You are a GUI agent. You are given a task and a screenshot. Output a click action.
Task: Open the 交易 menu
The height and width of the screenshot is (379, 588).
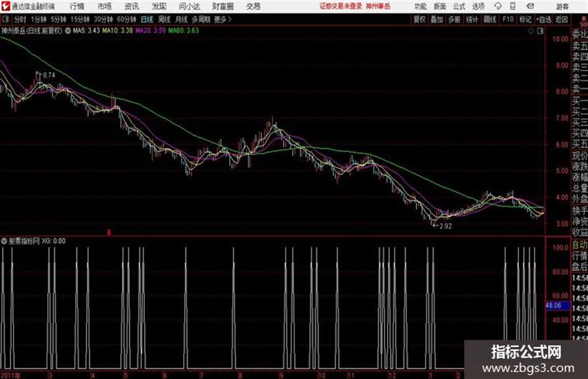[x=253, y=6]
